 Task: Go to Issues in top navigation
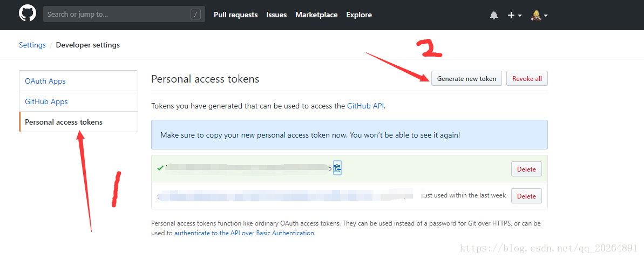point(276,15)
